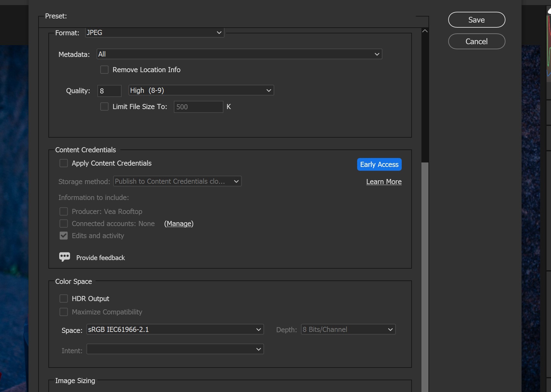Open the Space sRGB color profile dropdown
The height and width of the screenshot is (392, 551).
pyautogui.click(x=175, y=329)
